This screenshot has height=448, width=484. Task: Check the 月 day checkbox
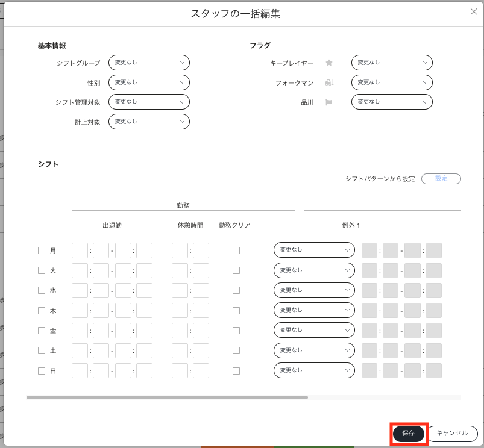pyautogui.click(x=42, y=250)
